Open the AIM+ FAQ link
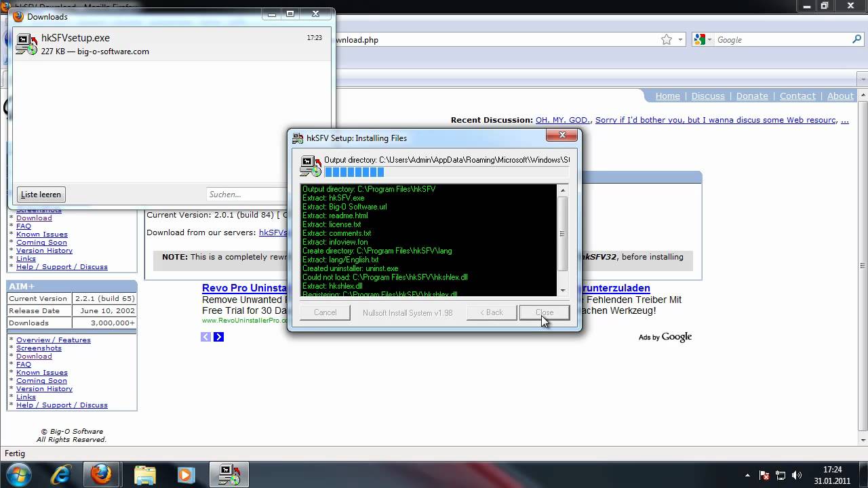The height and width of the screenshot is (488, 868). 24,365
